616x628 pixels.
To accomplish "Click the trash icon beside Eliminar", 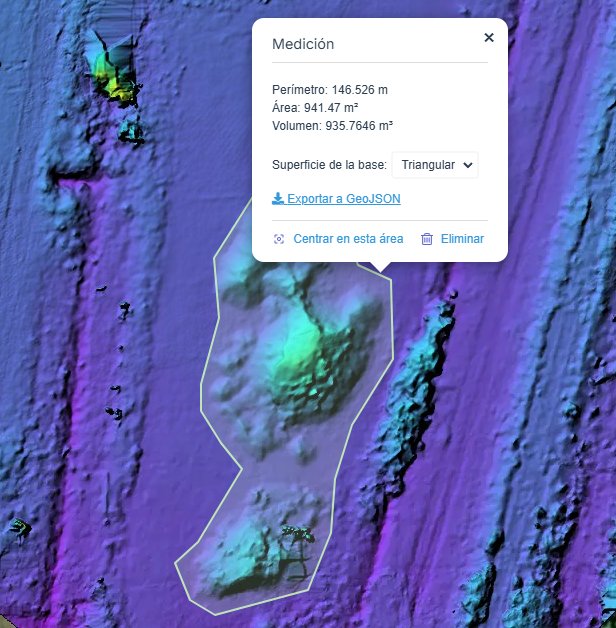I will (427, 239).
